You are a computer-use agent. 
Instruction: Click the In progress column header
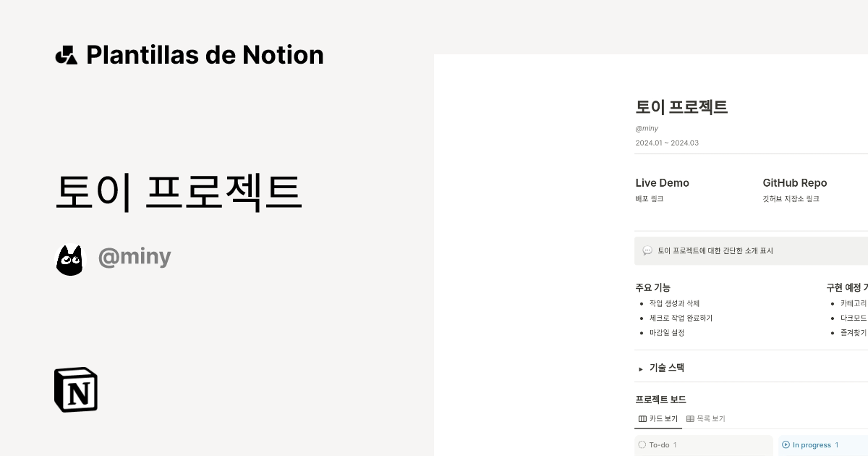[x=810, y=445]
